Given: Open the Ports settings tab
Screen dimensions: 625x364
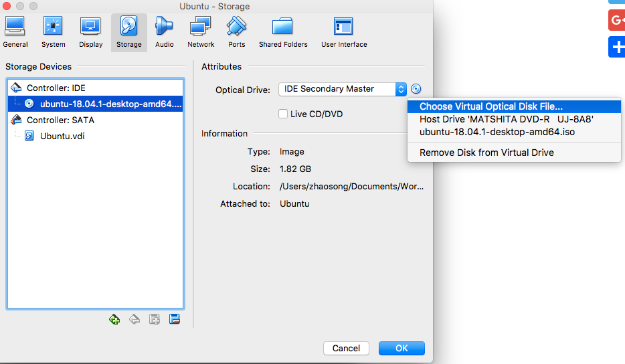Looking at the screenshot, I should pyautogui.click(x=236, y=32).
